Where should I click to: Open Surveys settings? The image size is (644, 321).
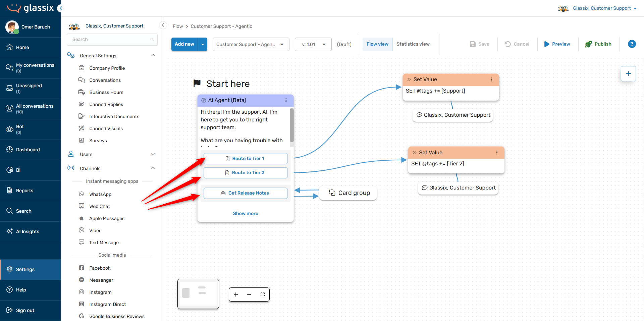98,141
